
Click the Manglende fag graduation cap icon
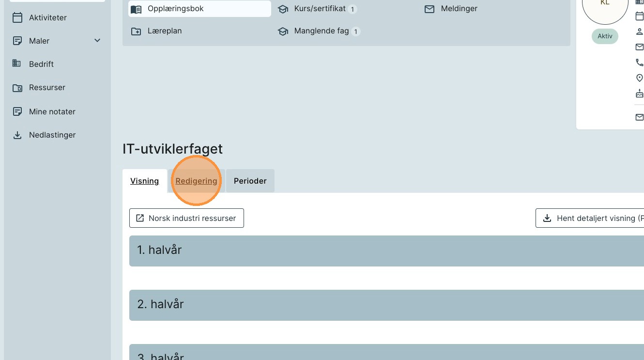pos(283,31)
